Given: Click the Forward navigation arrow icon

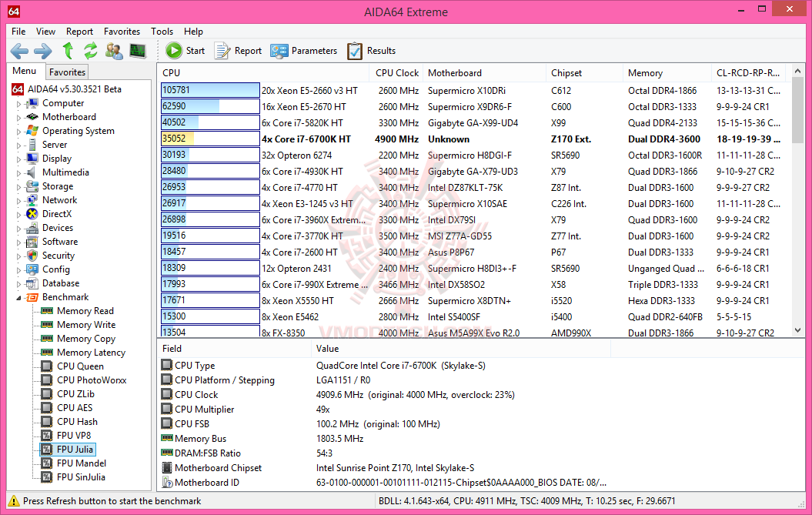Looking at the screenshot, I should 43,51.
